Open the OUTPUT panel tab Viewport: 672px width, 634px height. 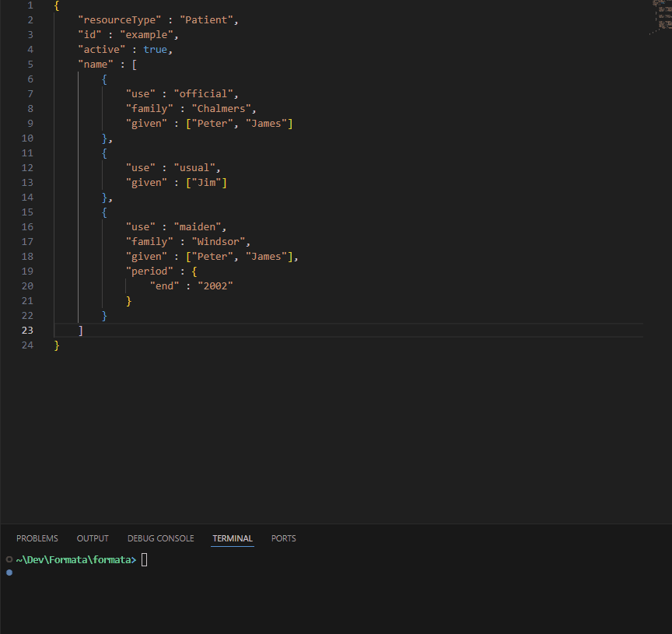(x=93, y=538)
